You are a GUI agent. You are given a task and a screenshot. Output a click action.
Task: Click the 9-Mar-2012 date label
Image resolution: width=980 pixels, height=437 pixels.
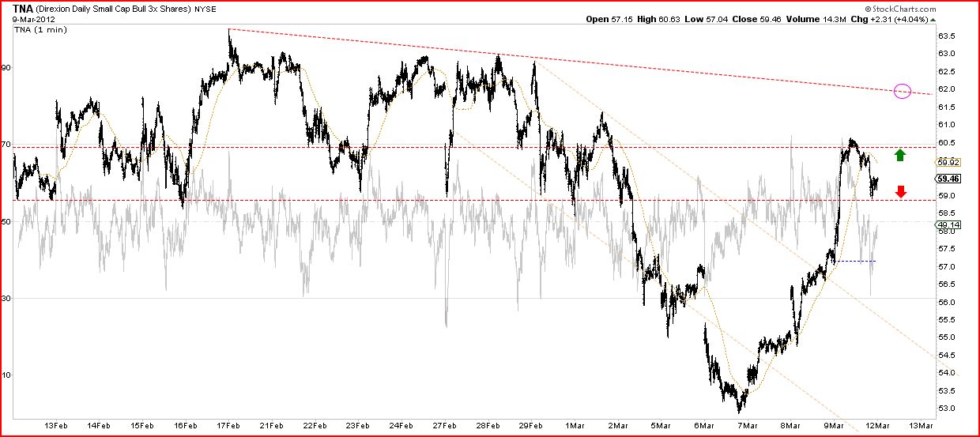[33, 19]
